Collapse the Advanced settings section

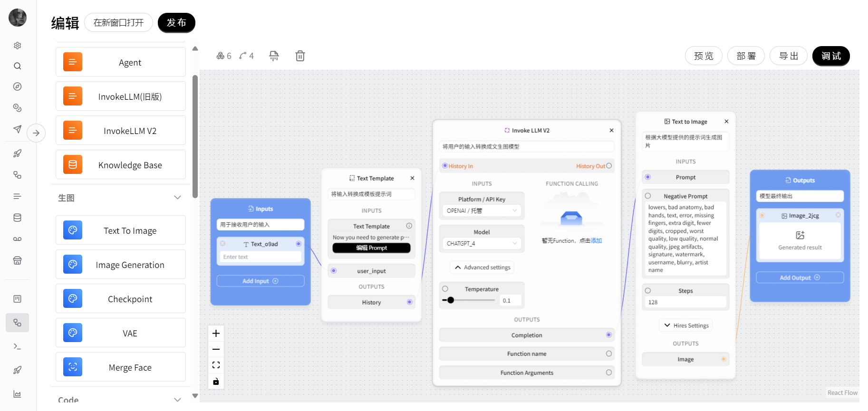click(x=482, y=268)
